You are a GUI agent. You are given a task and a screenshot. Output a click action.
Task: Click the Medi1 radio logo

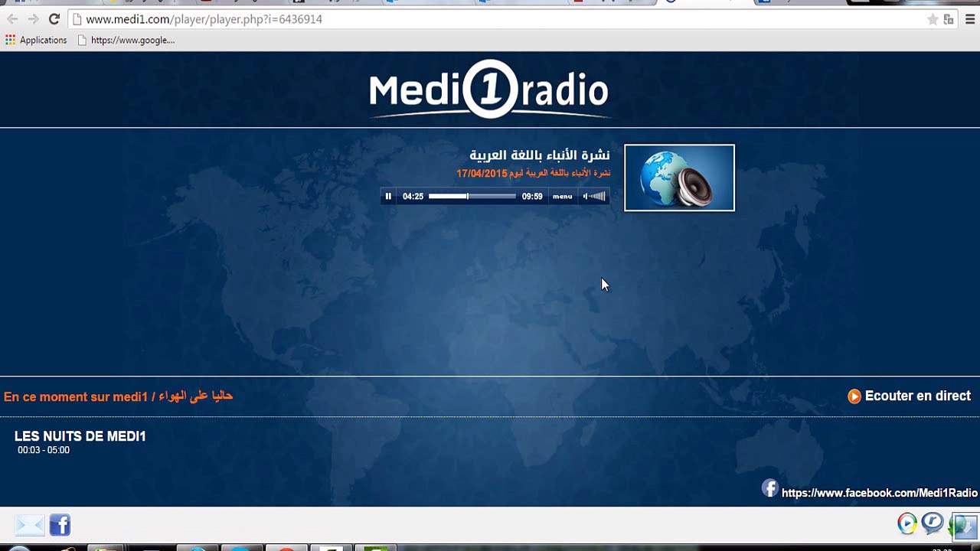click(489, 90)
